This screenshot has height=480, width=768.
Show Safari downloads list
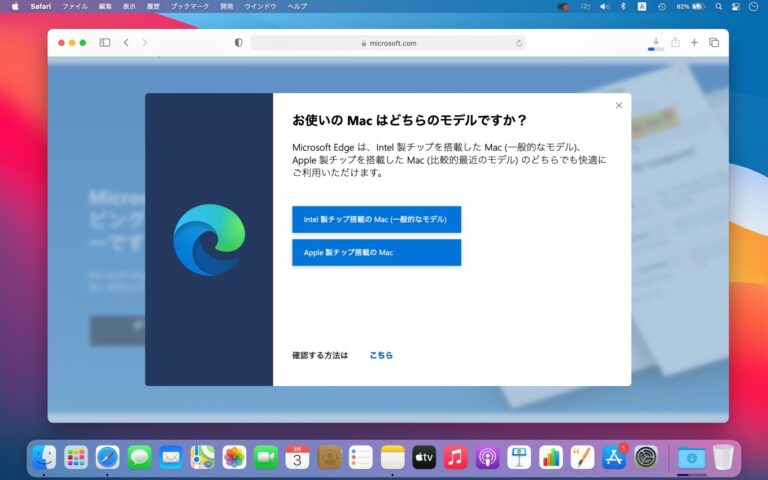click(656, 43)
